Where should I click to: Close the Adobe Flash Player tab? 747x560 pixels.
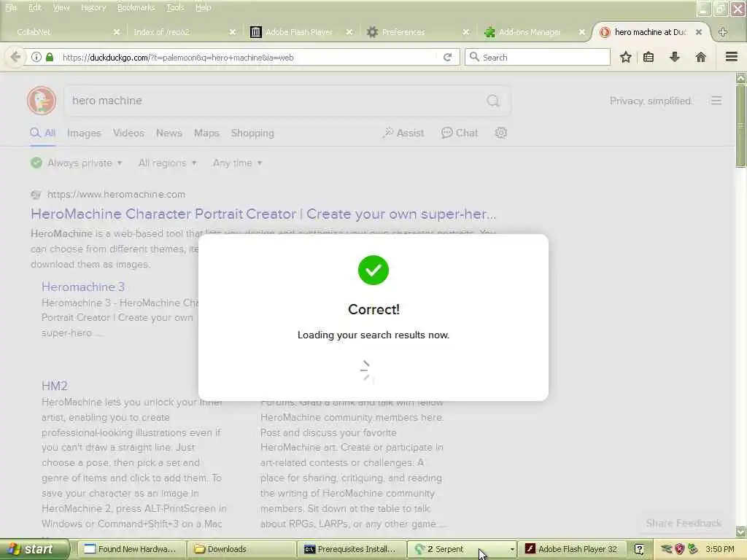coord(349,32)
